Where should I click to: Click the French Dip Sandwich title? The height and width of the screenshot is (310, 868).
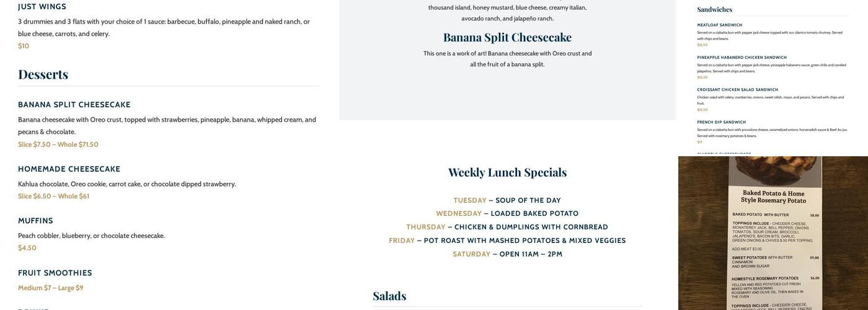click(x=721, y=122)
